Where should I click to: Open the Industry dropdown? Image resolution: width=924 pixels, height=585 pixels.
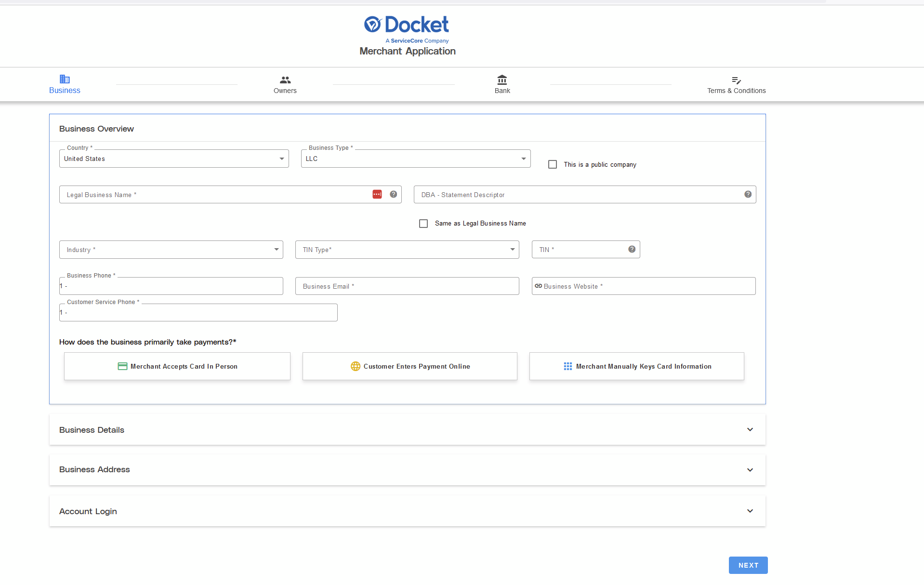pos(171,250)
